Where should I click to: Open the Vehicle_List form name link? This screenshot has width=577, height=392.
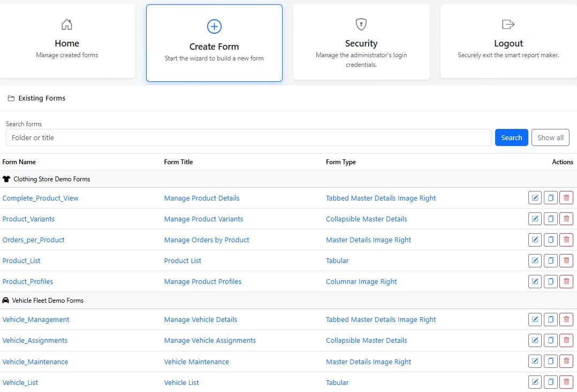click(x=20, y=383)
